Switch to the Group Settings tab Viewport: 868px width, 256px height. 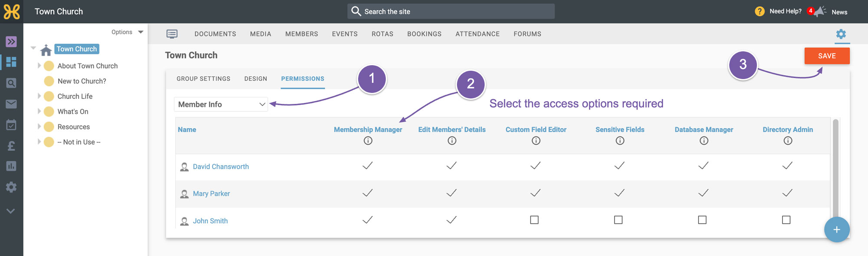tap(204, 79)
